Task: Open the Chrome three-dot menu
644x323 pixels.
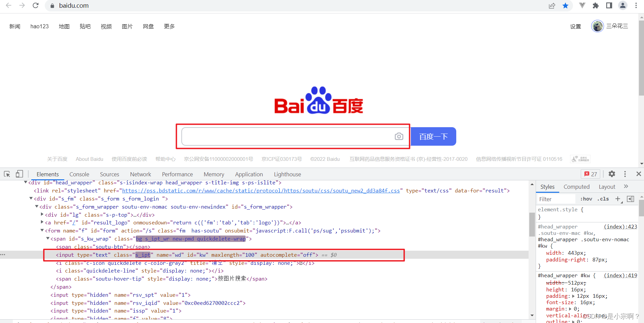Action: [636, 5]
